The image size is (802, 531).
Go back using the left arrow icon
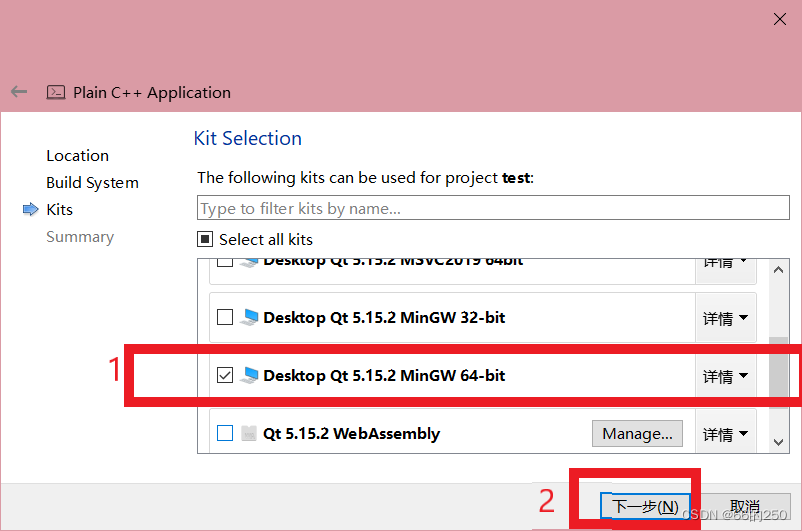[x=19, y=92]
